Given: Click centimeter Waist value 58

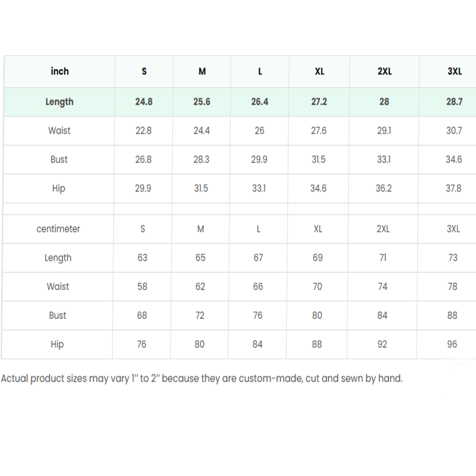Looking at the screenshot, I should click(x=142, y=286).
